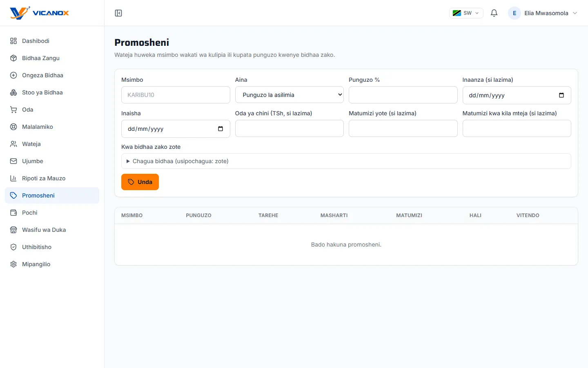Click the Wasifu wa Duka store icon

(x=13, y=230)
